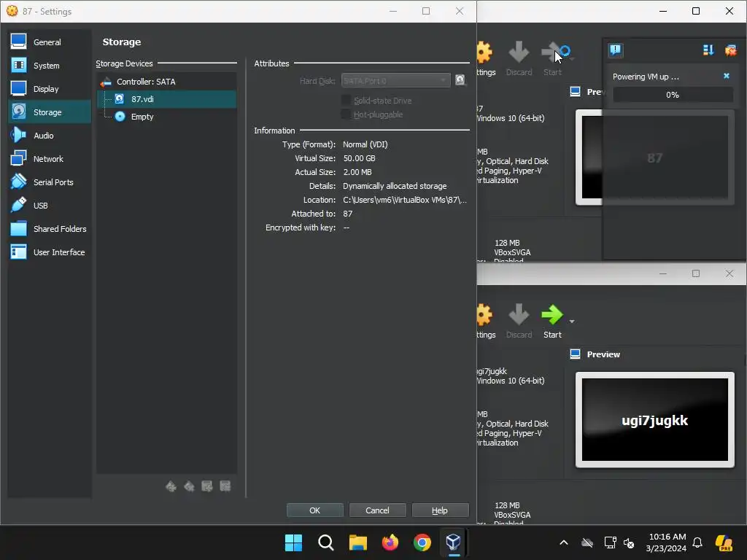Click the Virtual Size value 50.00 GB
The width and height of the screenshot is (747, 560).
(359, 158)
